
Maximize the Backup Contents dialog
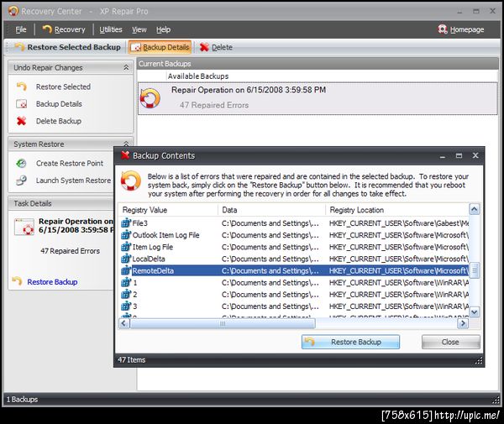tap(459, 156)
